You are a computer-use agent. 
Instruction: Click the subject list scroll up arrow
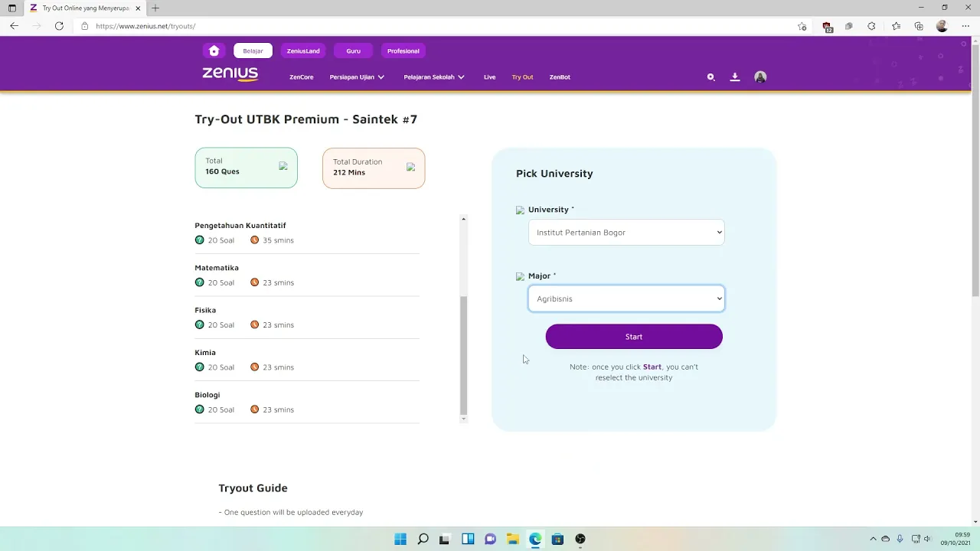[463, 220]
